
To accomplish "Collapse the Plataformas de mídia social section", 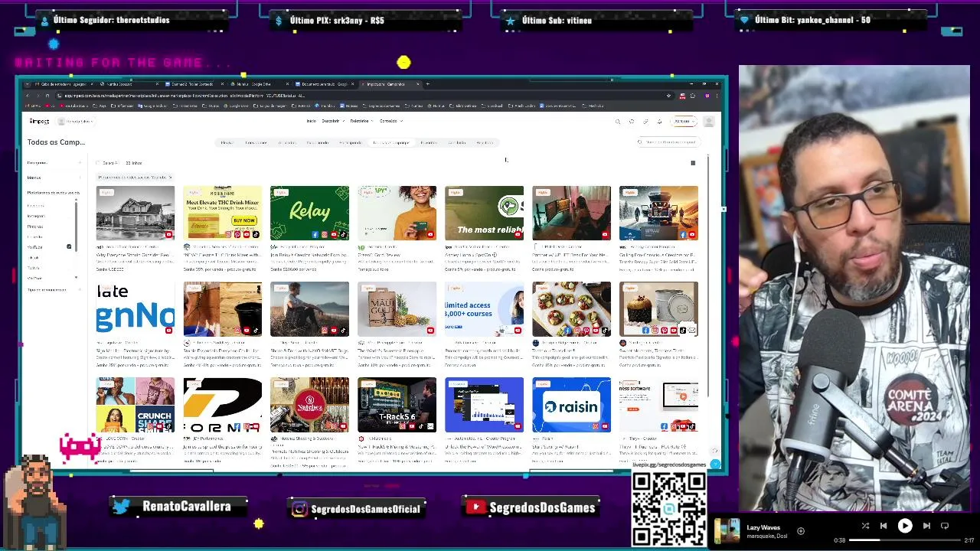I will click(x=53, y=193).
